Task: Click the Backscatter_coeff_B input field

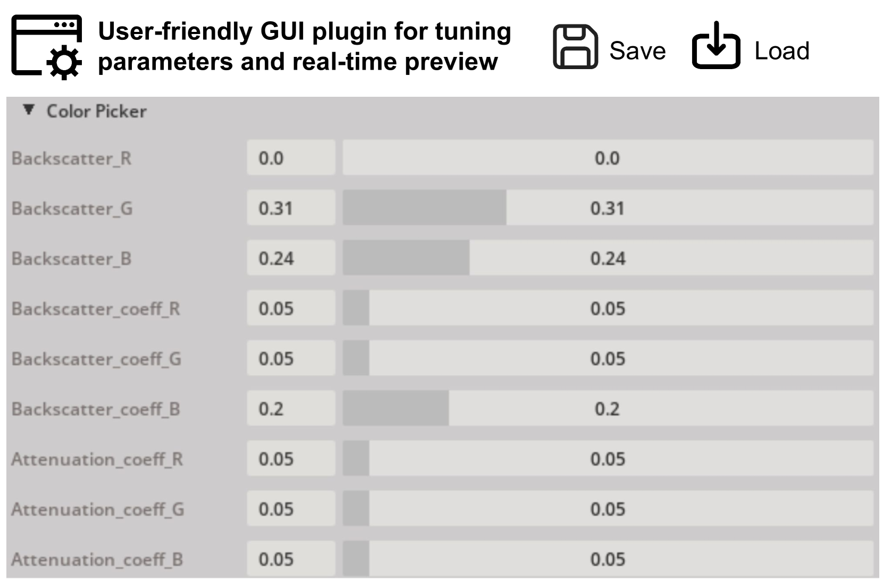Action: [x=291, y=409]
